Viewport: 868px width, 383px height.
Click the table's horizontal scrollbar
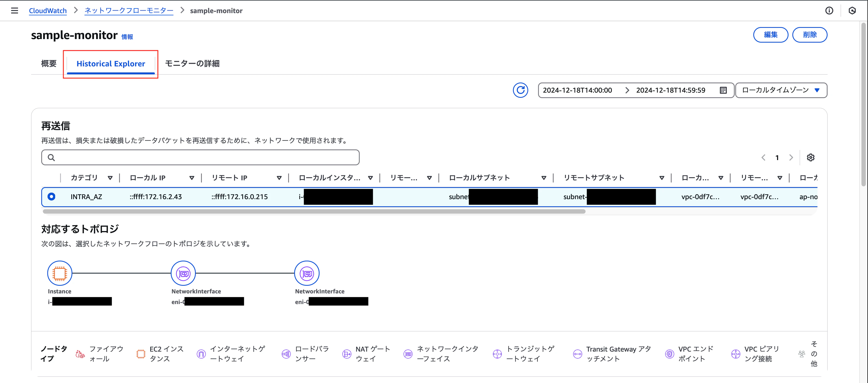tap(314, 211)
